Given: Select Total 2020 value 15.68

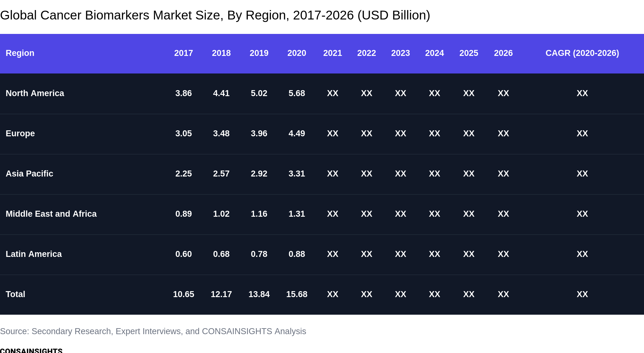Looking at the screenshot, I should click(x=297, y=294).
